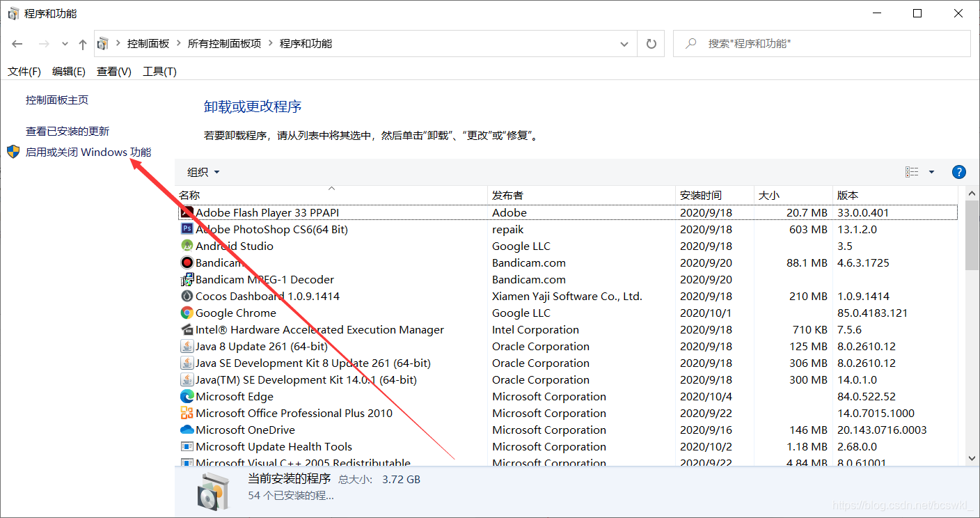Screen dimensions: 980x518
Task: Select the Android Studio program icon
Action: pyautogui.click(x=187, y=246)
